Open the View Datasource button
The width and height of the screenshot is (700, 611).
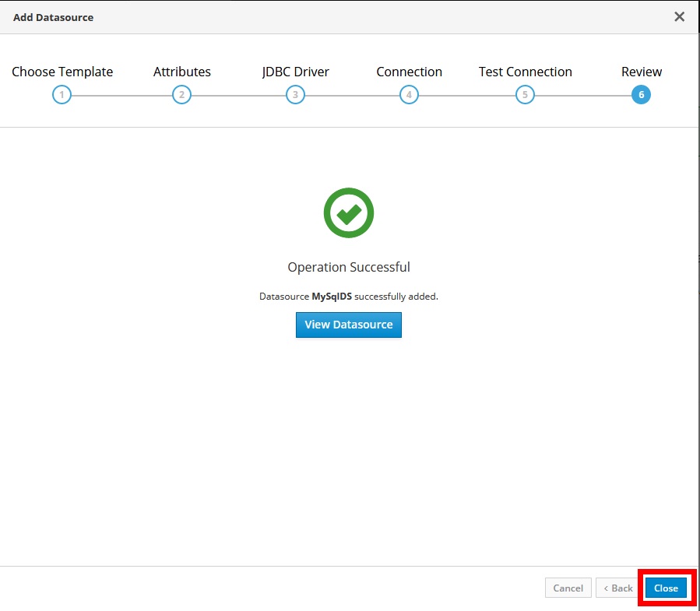349,325
